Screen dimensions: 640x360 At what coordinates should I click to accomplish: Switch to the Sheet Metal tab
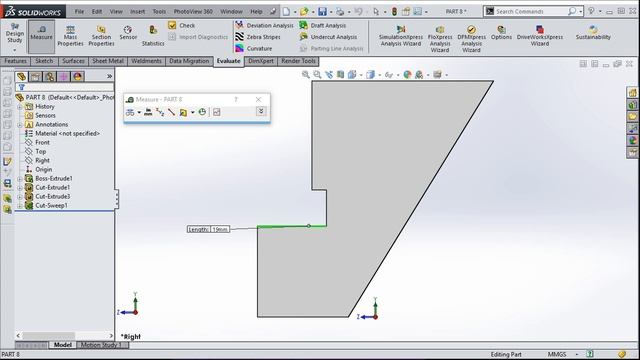(x=108, y=61)
